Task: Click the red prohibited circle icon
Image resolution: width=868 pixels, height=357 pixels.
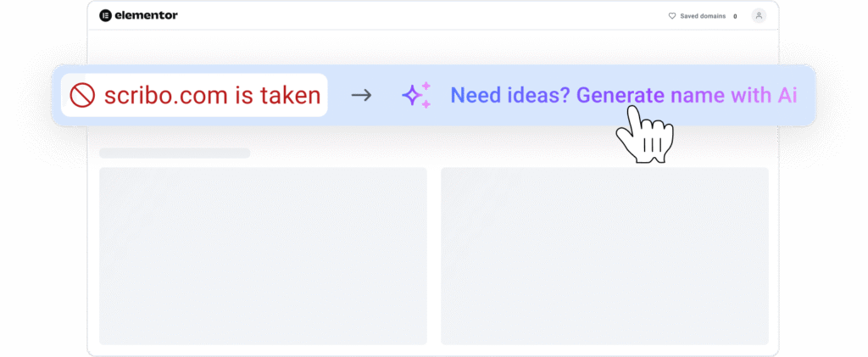Action: [x=82, y=95]
